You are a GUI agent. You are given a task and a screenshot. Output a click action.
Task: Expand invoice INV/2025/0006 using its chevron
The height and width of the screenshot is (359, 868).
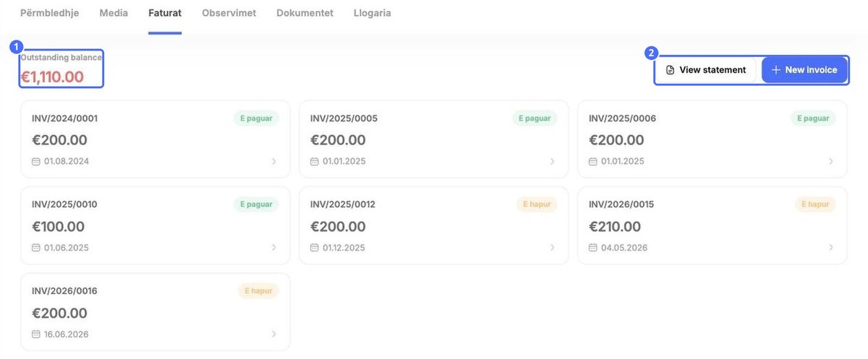[x=830, y=161]
